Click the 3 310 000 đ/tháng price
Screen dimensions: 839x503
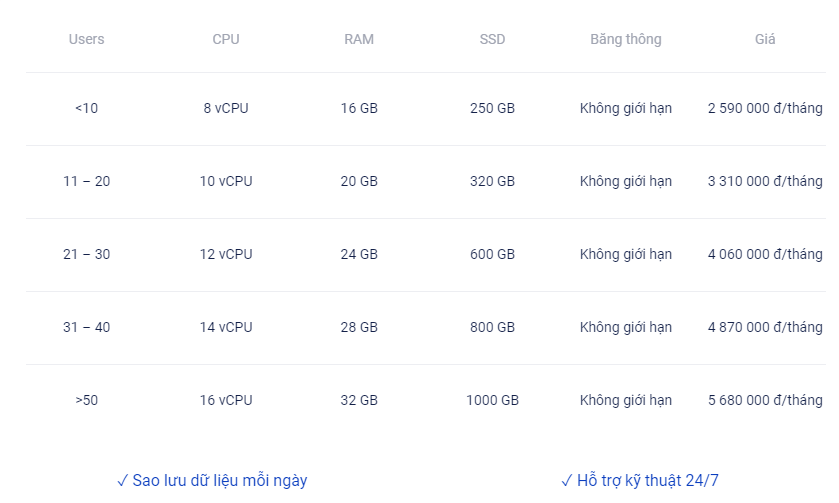coord(765,181)
